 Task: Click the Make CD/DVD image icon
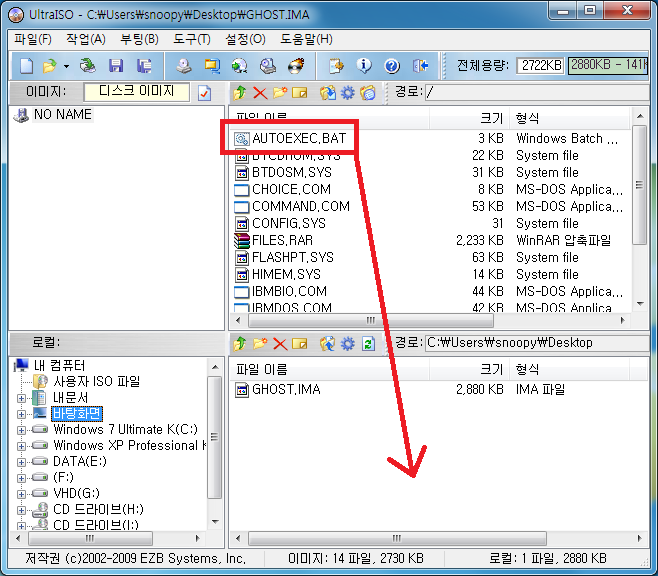[184, 66]
